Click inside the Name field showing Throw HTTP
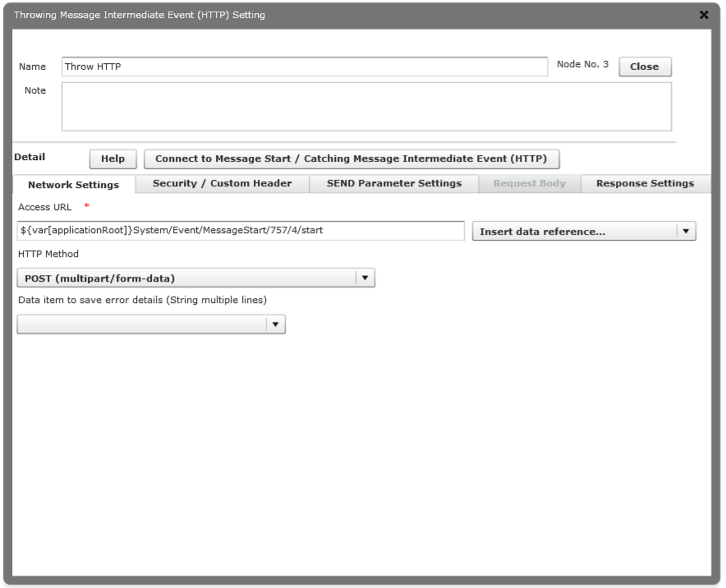The width and height of the screenshot is (726, 588). [x=304, y=67]
